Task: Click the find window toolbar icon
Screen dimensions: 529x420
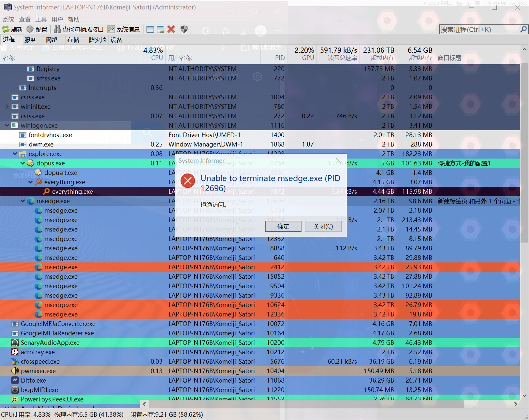Action: pos(150,29)
